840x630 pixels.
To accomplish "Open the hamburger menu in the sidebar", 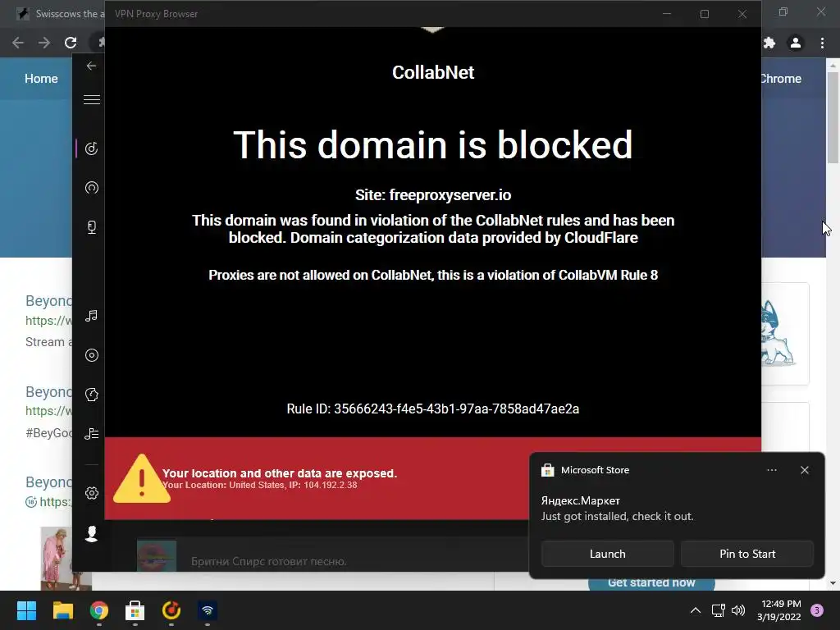I will point(92,99).
